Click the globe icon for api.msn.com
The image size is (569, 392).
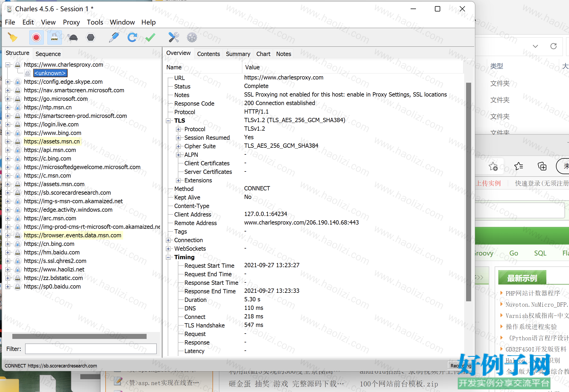[x=18, y=150]
